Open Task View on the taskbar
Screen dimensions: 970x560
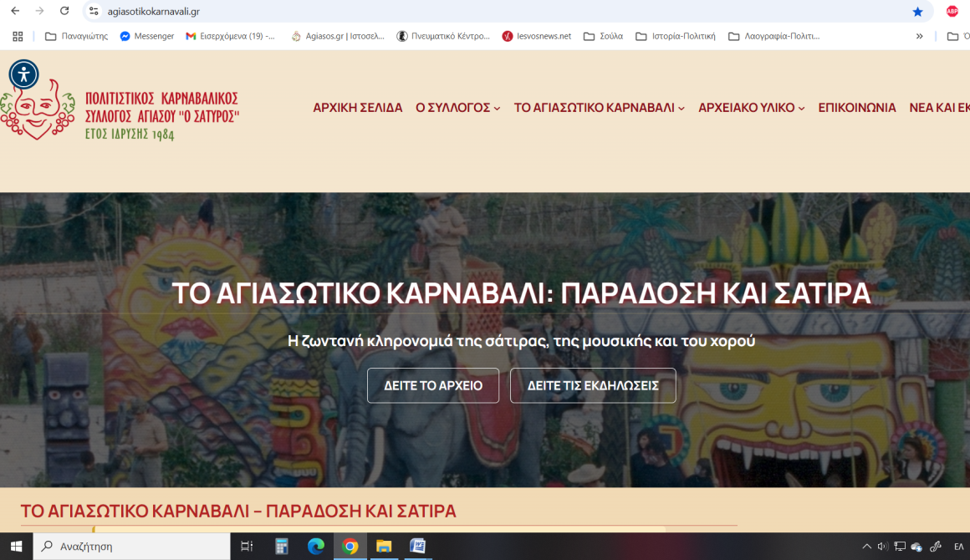[x=247, y=547]
